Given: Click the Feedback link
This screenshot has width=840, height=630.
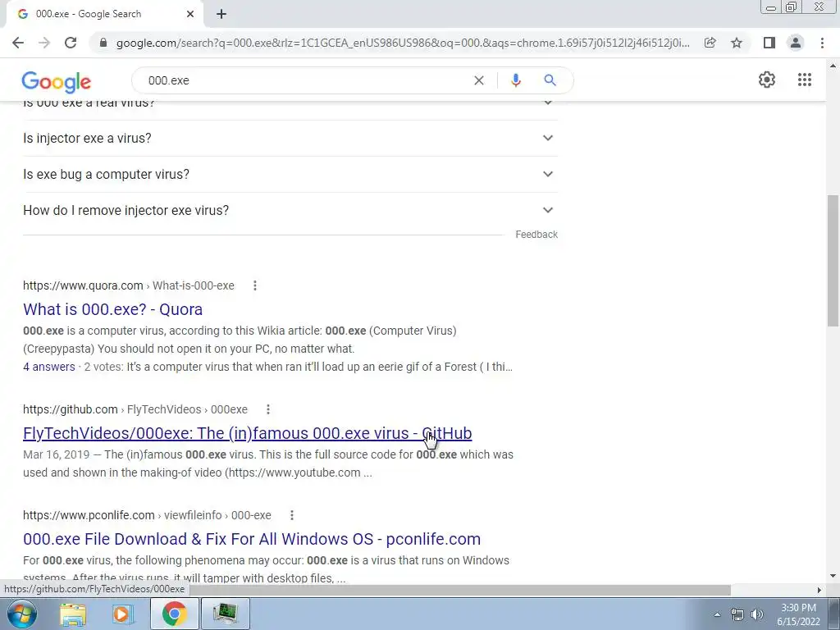Looking at the screenshot, I should [x=536, y=235].
